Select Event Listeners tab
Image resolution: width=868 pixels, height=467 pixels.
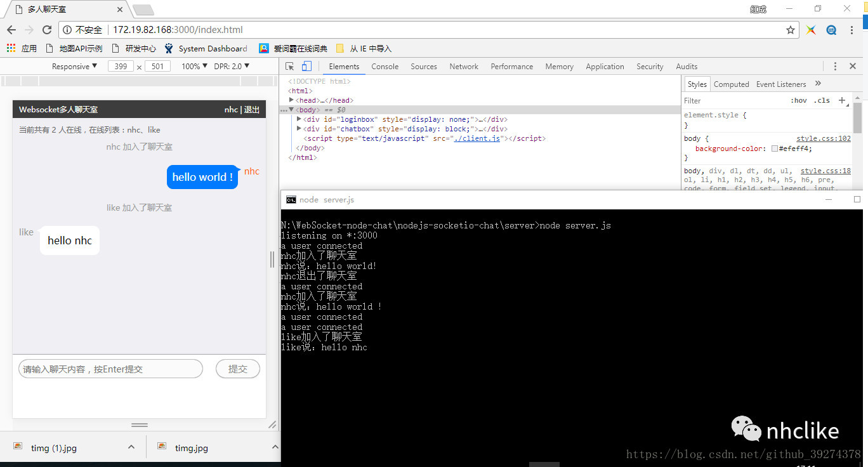click(781, 84)
